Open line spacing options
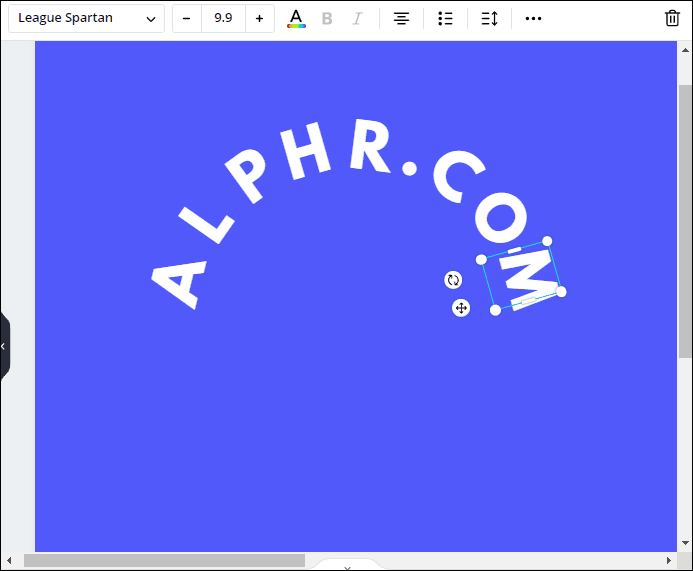The image size is (693, 571). [489, 19]
